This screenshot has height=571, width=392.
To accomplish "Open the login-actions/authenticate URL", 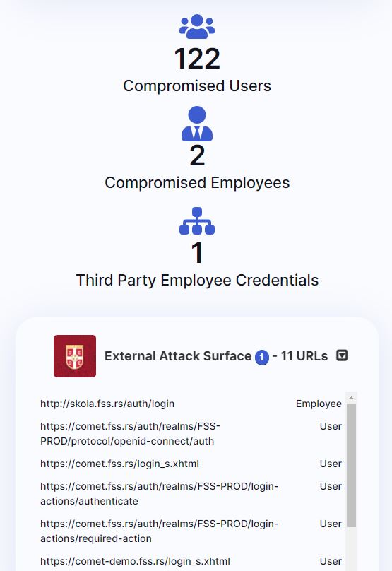I will 159,493.
